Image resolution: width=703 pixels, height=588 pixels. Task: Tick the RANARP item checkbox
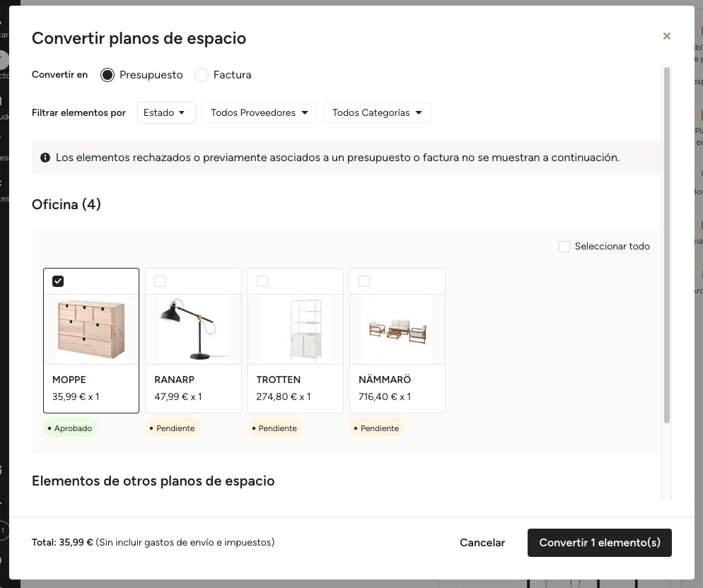(x=160, y=281)
